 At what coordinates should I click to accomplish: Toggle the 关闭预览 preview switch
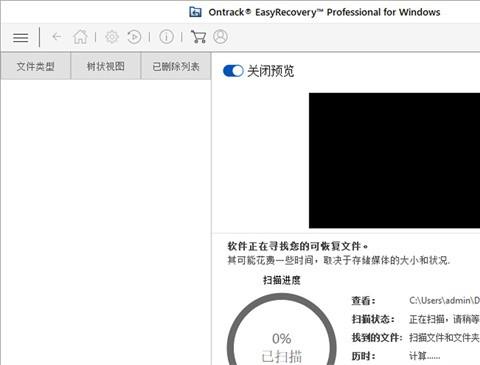[233, 71]
